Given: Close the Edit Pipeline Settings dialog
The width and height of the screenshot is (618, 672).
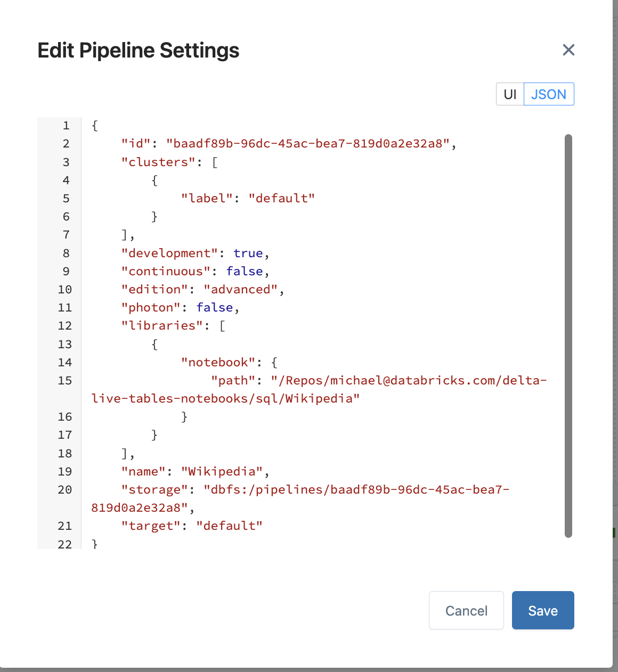Looking at the screenshot, I should (568, 50).
